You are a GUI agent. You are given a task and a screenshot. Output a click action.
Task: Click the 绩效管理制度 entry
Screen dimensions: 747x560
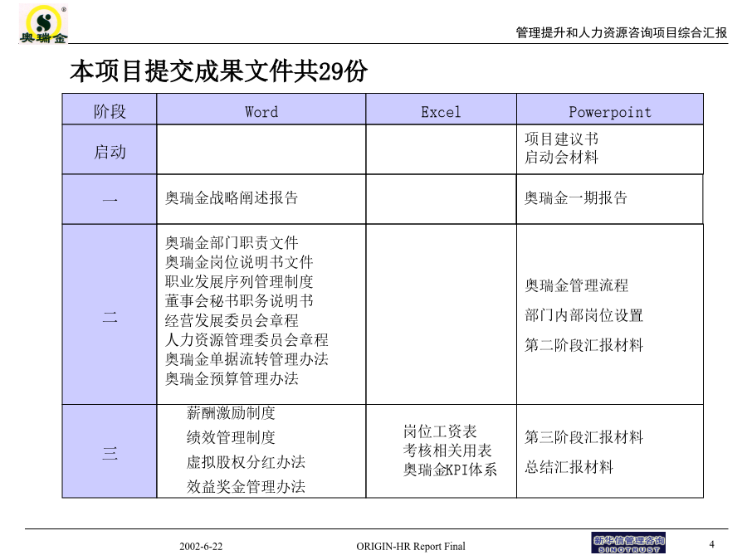(231, 437)
